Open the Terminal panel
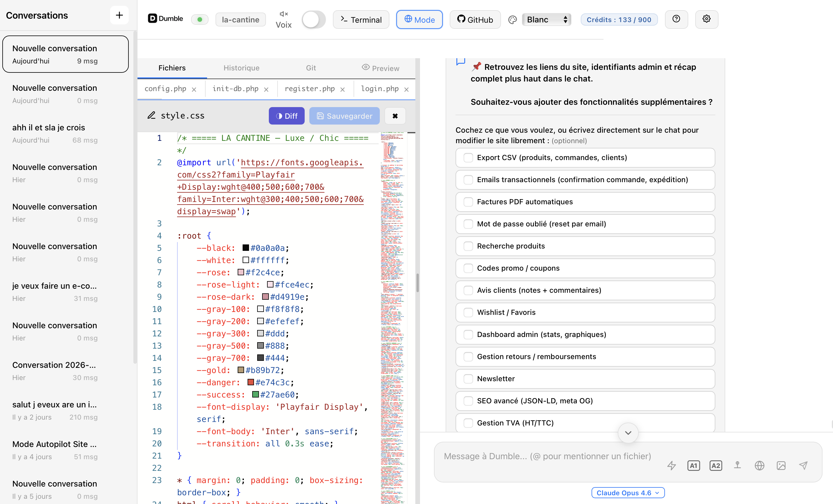833x504 pixels. (360, 19)
